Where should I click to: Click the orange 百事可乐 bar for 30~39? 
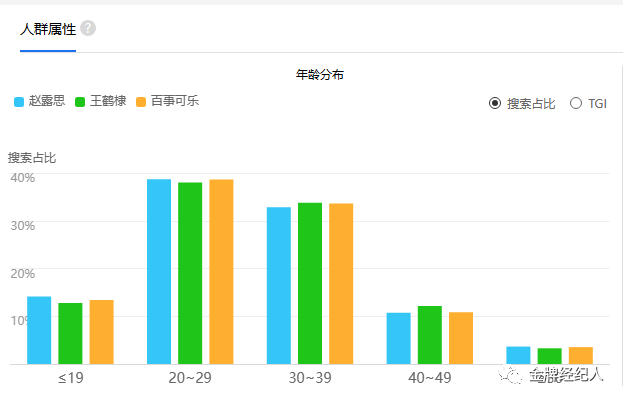coord(341,284)
